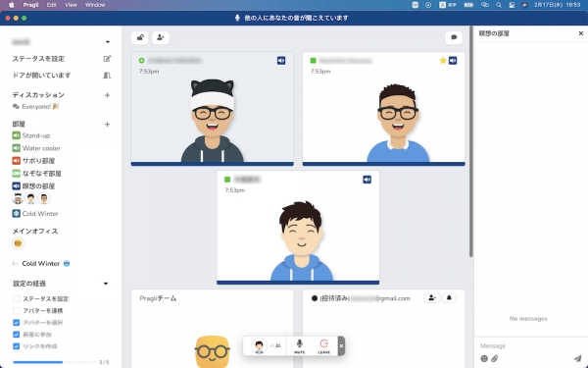This screenshot has height=368, width=588.
Task: Add a new room with the 部屋 plus
Action: click(107, 125)
